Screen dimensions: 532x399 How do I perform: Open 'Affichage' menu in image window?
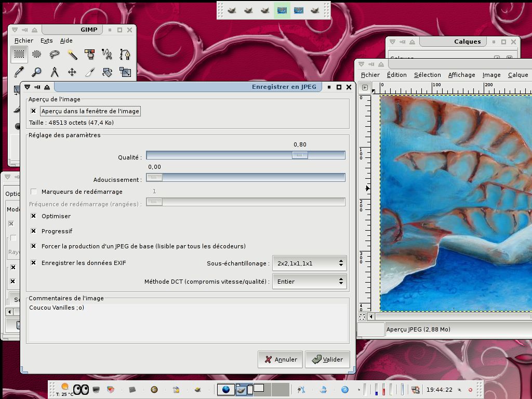[461, 75]
